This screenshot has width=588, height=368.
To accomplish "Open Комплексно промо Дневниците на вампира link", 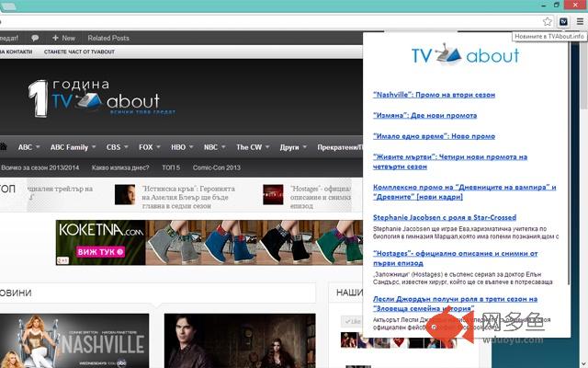I will [x=464, y=192].
